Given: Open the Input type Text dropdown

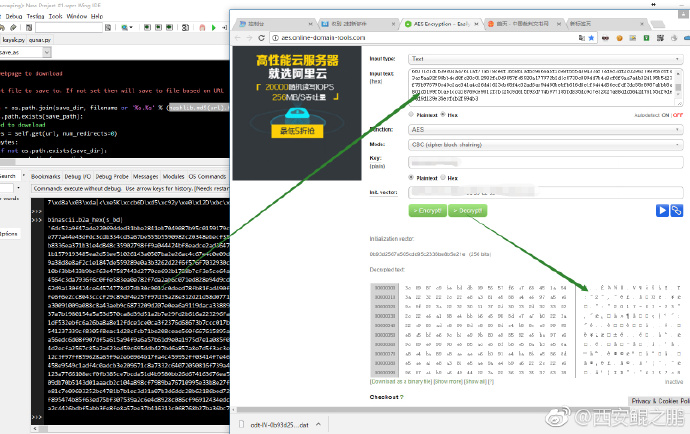Looking at the screenshot, I should pyautogui.click(x=546, y=59).
